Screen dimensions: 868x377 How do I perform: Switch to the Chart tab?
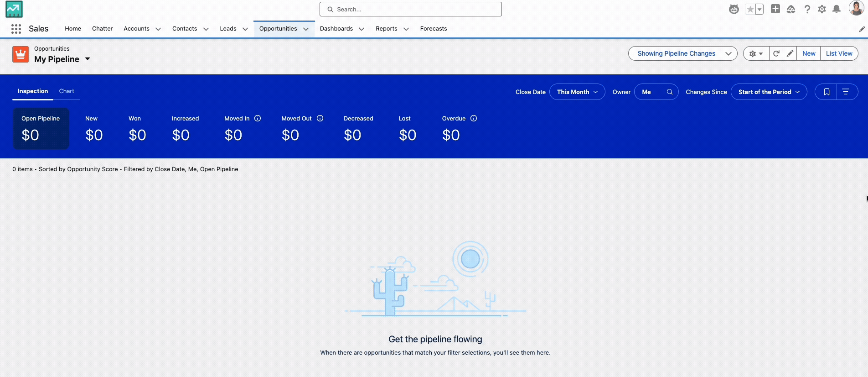[x=67, y=91]
